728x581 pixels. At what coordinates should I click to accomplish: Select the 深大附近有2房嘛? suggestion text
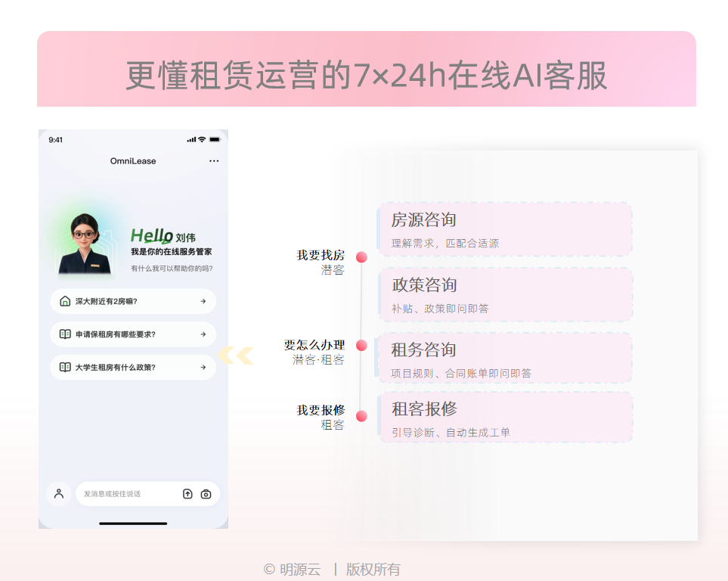coord(107,301)
